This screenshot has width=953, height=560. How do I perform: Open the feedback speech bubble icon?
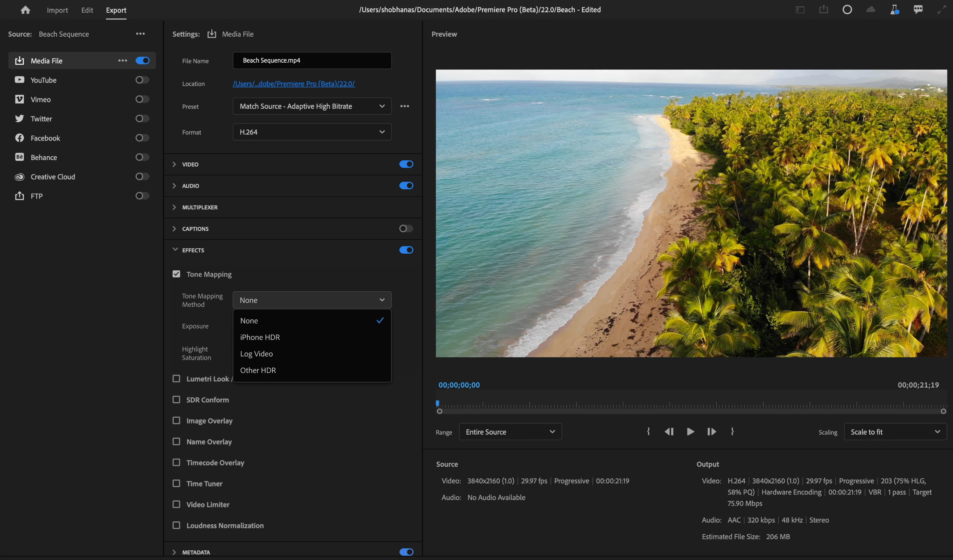point(918,10)
